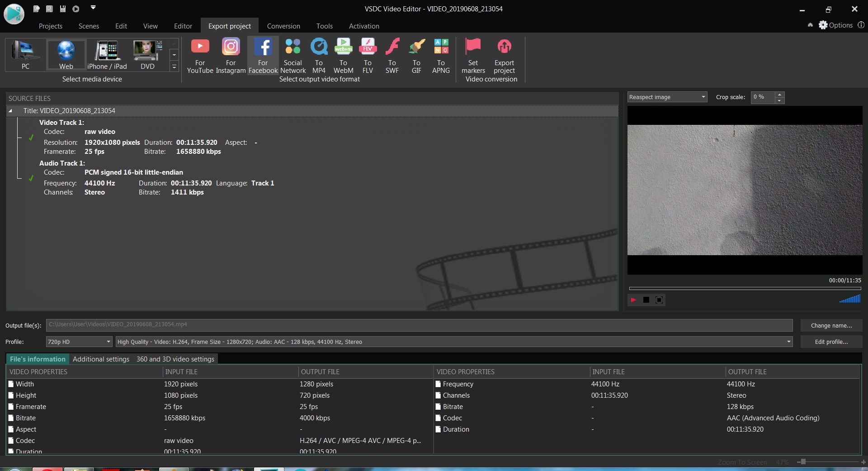Open the Conversion ribbon tab
The width and height of the screenshot is (868, 471).
pos(283,26)
